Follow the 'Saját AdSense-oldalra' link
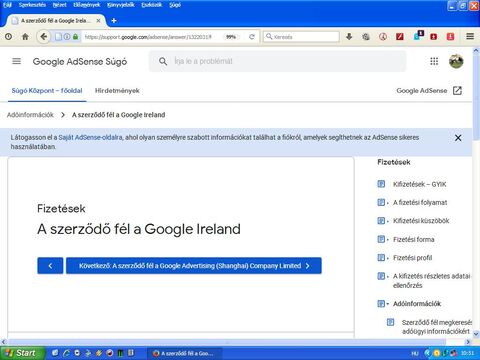The image size is (480, 360). (90, 137)
